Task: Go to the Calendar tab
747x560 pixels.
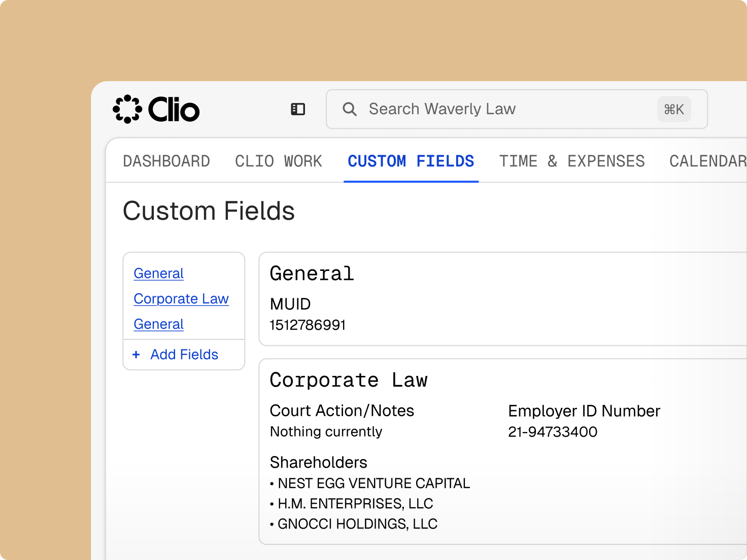Action: (x=708, y=161)
